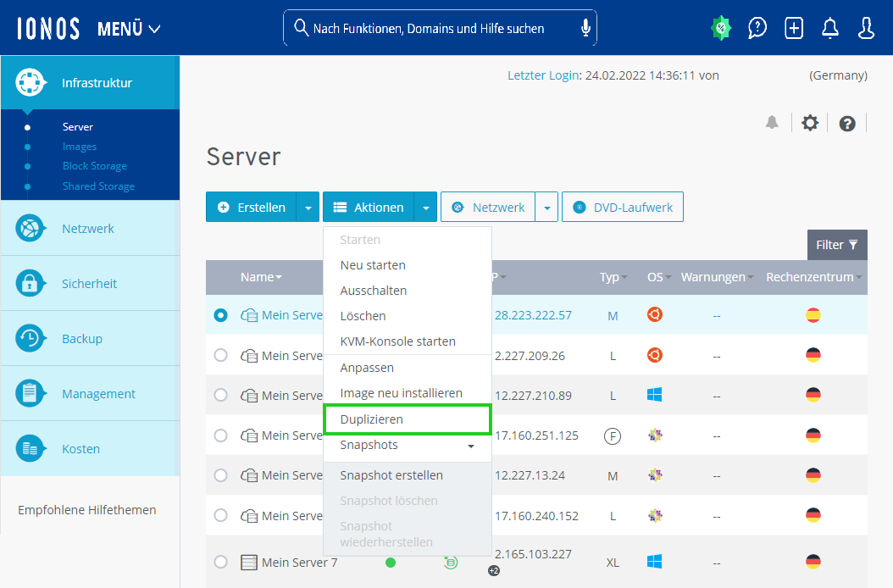Open the user account profile icon

866,28
